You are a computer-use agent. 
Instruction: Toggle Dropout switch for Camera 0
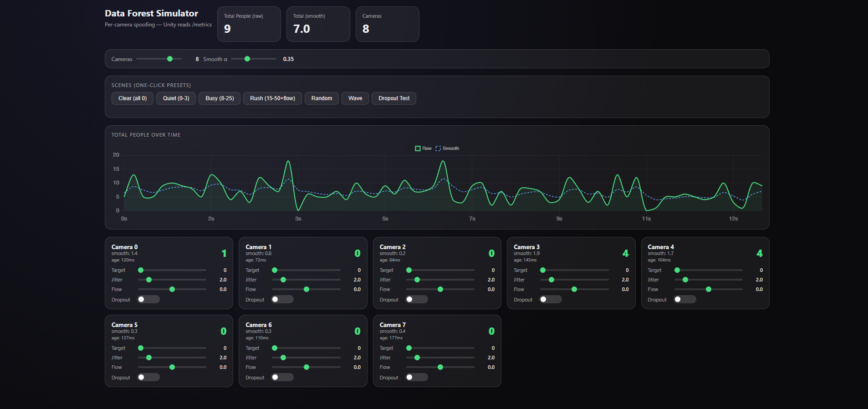148,299
